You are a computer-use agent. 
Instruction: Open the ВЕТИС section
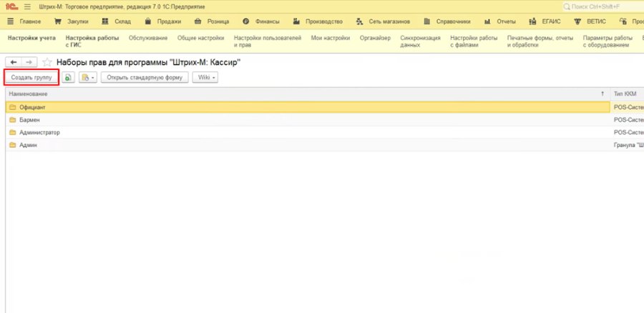coord(590,21)
